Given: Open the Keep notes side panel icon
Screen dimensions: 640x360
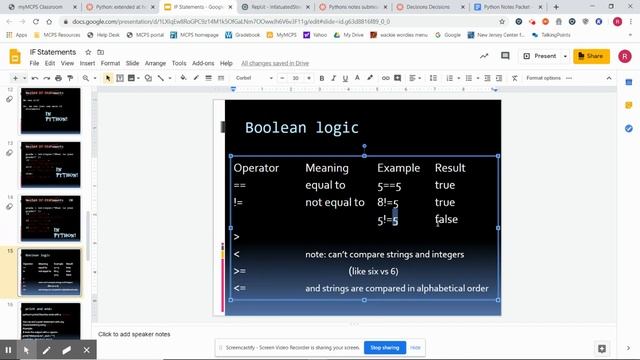Looking at the screenshot, I should tap(629, 105).
